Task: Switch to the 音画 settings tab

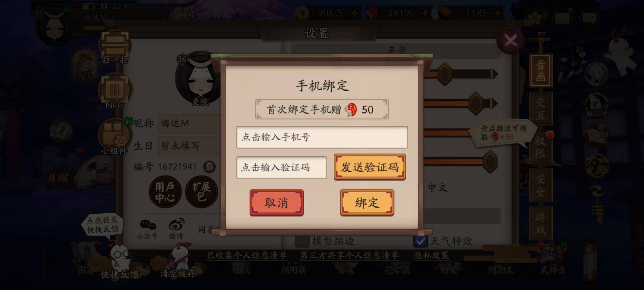Action: coord(540,70)
